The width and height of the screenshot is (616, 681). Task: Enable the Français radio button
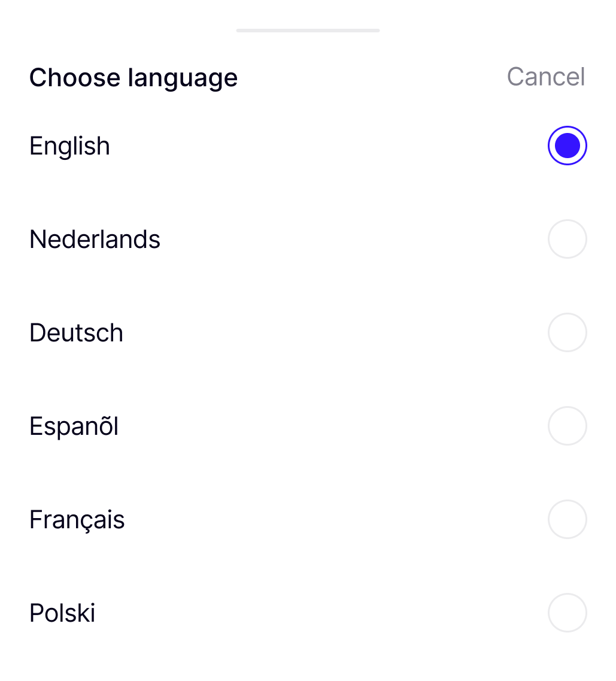coord(567,519)
